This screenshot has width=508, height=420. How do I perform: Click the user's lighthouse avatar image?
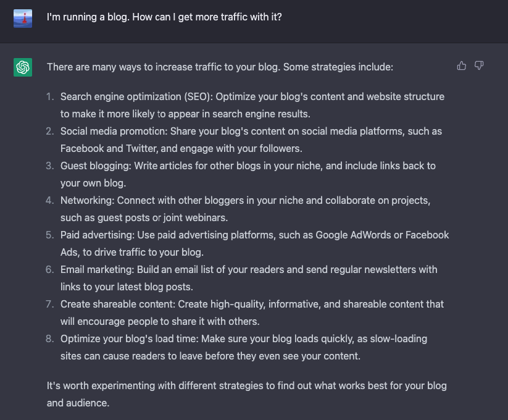coord(23,19)
